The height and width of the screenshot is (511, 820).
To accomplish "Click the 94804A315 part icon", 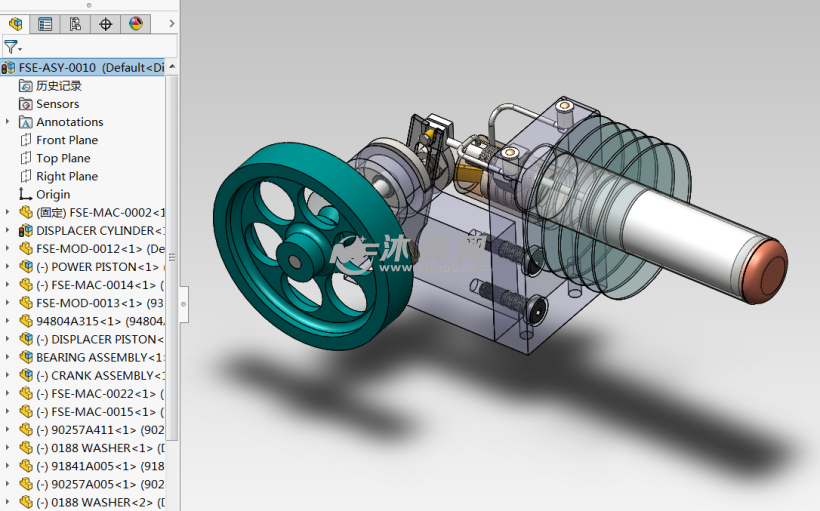I will pos(26,321).
